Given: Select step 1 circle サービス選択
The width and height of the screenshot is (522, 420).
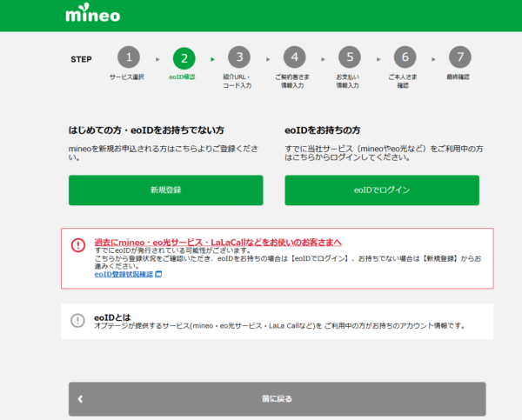Looking at the screenshot, I should [129, 57].
